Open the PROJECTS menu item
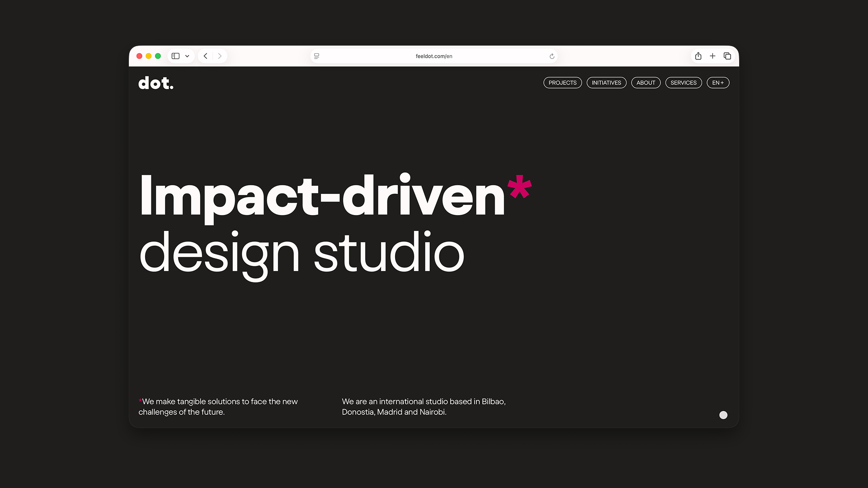868x488 pixels. (562, 83)
